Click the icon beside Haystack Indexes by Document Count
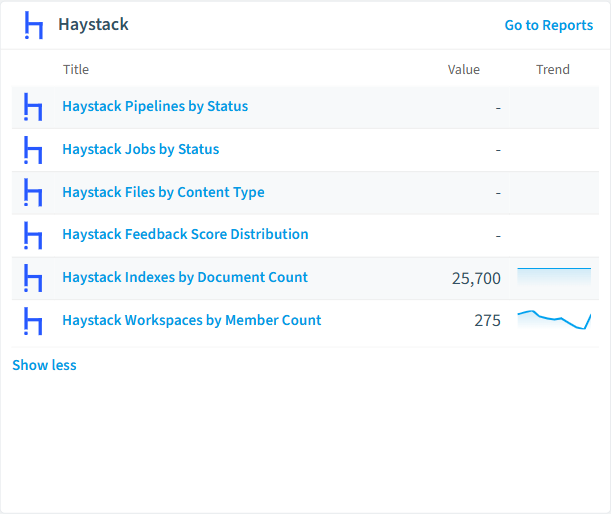The image size is (611, 514). (x=33, y=278)
